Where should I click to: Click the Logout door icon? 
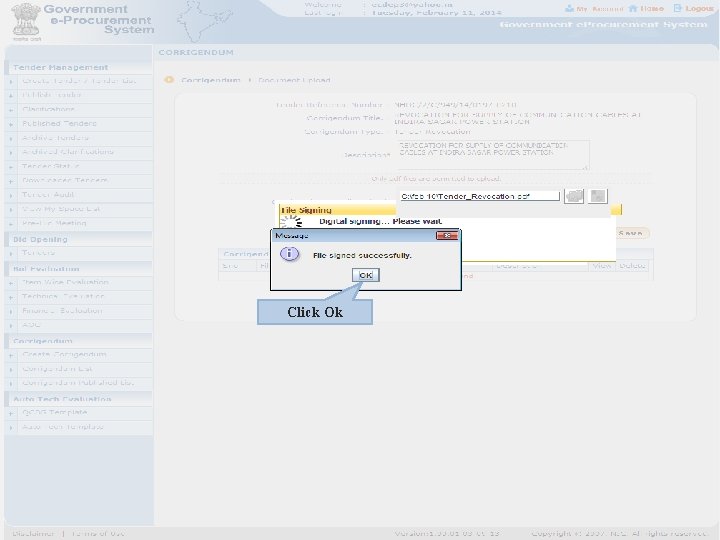tap(678, 9)
